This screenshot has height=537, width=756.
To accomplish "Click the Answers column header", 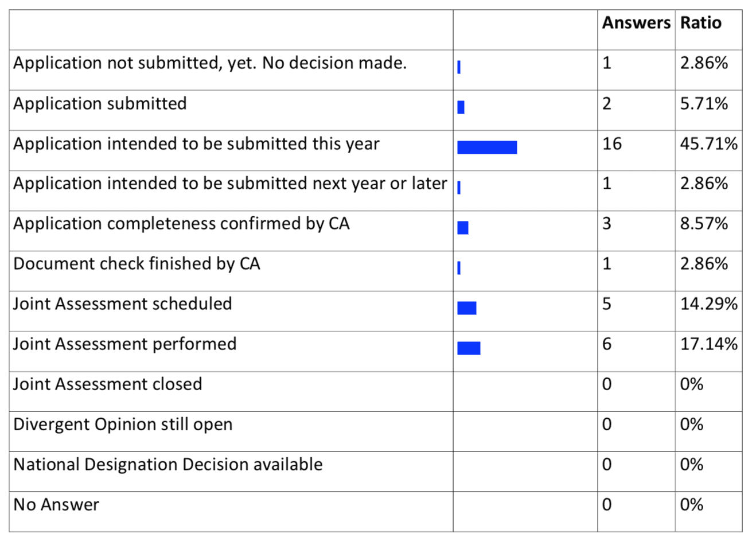I will [x=636, y=23].
